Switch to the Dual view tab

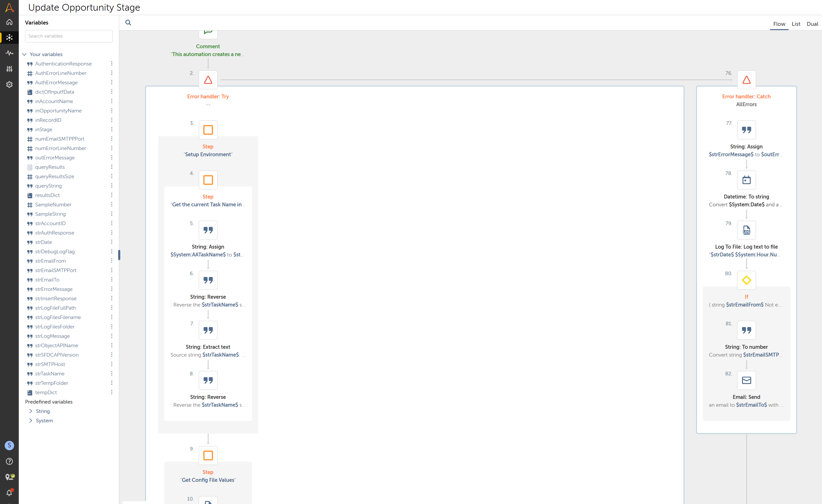(x=812, y=24)
